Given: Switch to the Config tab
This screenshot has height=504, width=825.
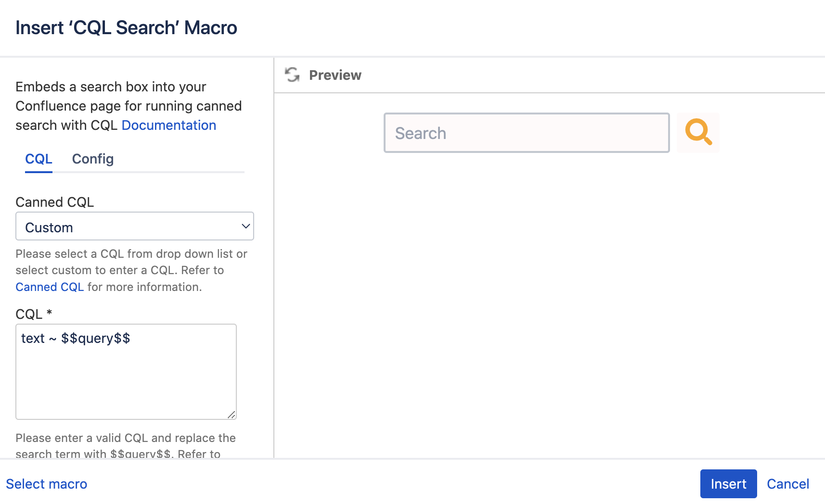Looking at the screenshot, I should point(92,159).
